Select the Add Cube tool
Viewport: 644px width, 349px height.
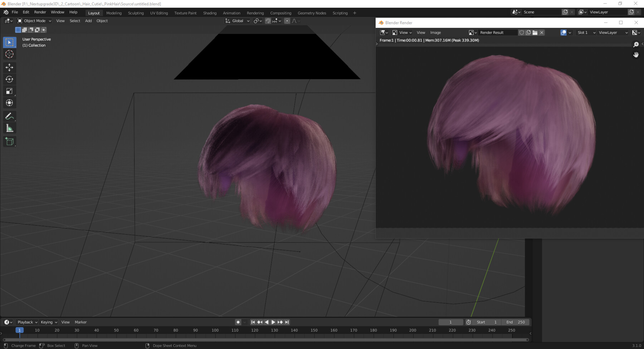10,141
